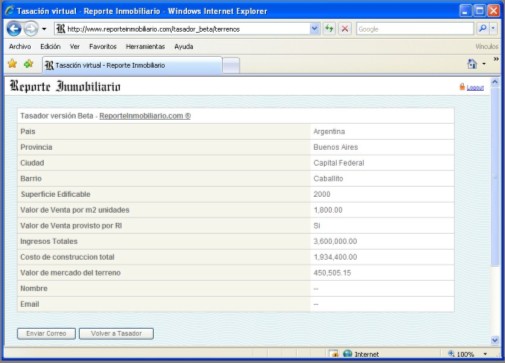Open the Home button dropdown arrow

484,64
